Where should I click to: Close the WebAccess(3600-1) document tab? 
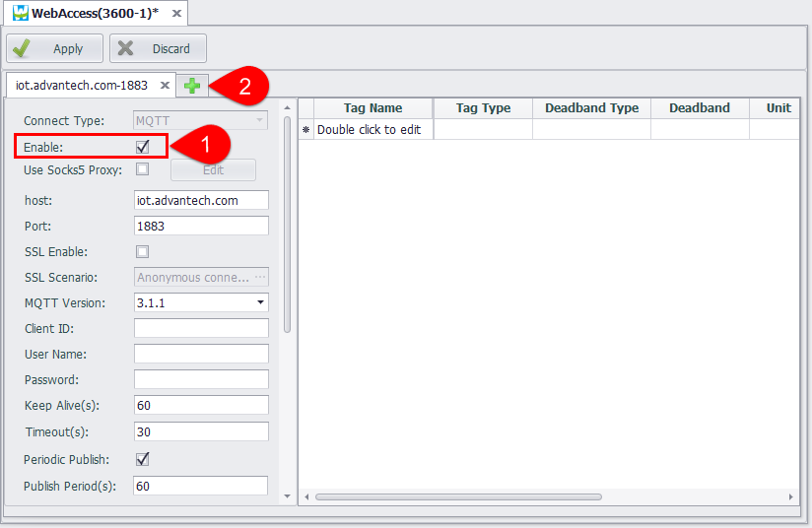coord(175,14)
